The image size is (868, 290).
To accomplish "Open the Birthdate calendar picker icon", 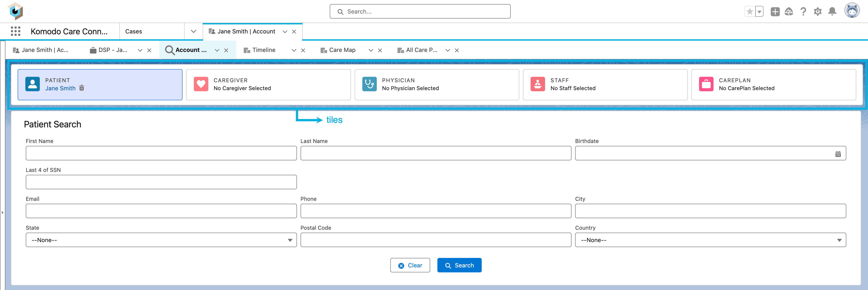I will pyautogui.click(x=838, y=154).
